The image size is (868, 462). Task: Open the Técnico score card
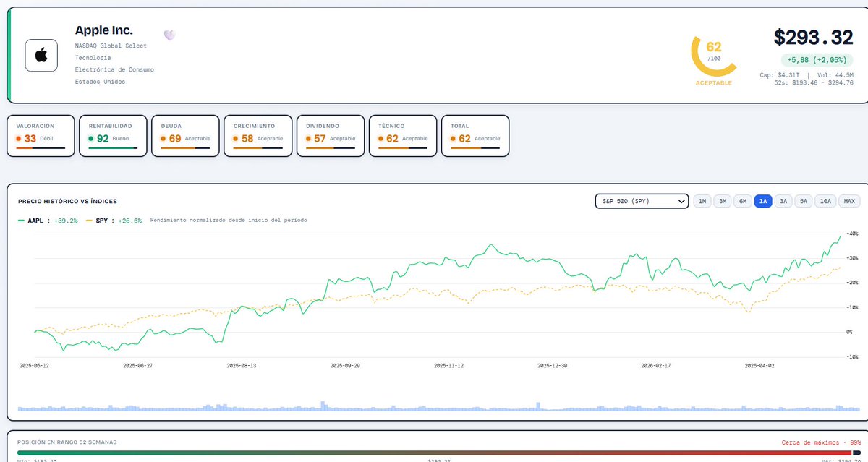402,135
